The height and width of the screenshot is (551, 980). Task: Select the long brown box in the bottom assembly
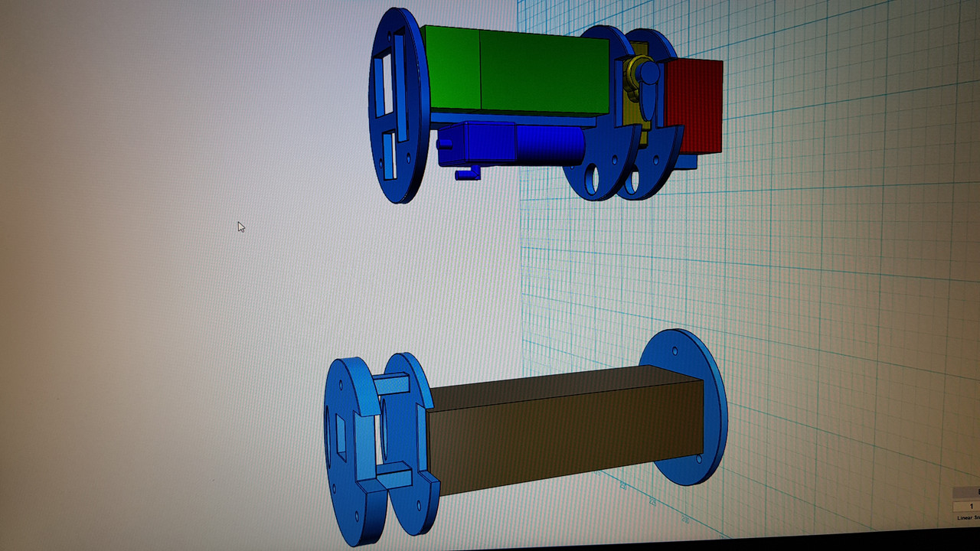tap(564, 430)
